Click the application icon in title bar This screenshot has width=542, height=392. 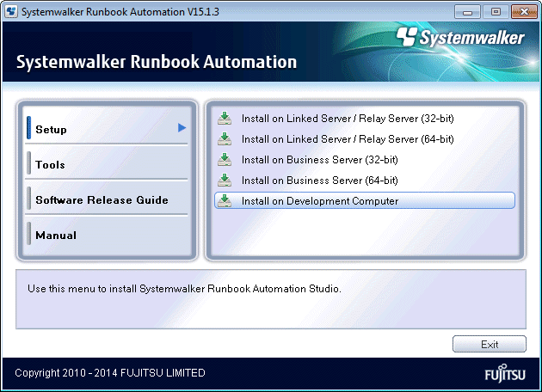pos(11,11)
